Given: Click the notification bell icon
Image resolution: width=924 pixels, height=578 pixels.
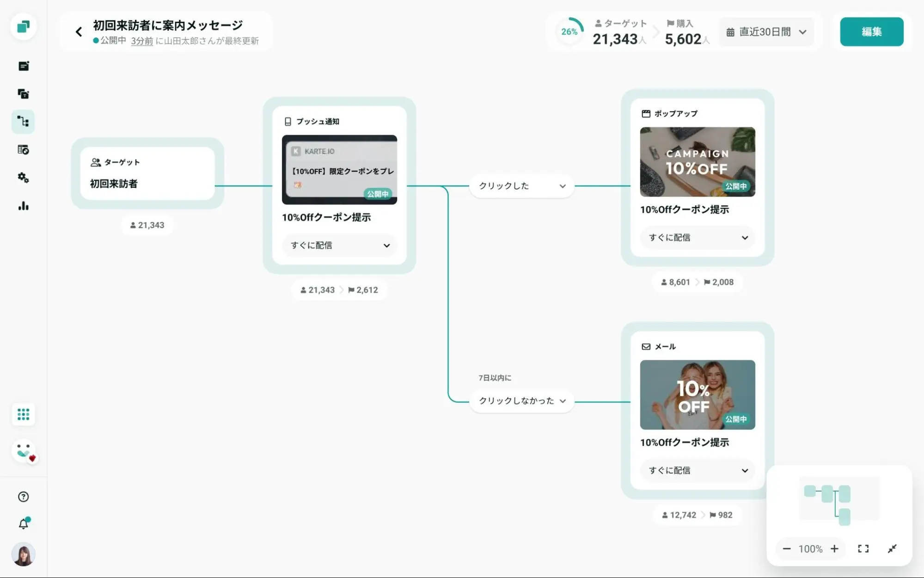Looking at the screenshot, I should [23, 524].
